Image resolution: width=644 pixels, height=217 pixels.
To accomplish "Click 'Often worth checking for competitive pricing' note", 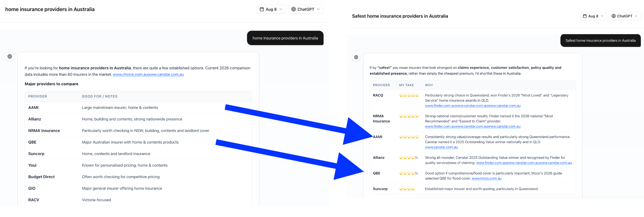I will [121, 177].
